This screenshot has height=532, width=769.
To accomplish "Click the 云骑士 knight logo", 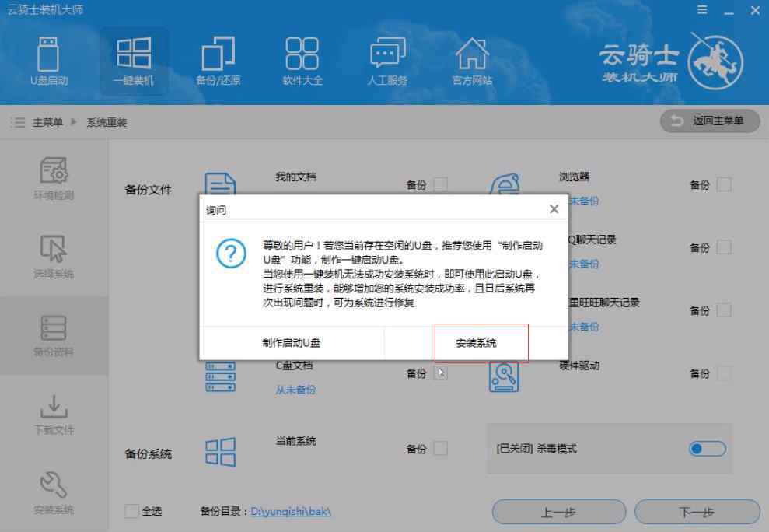I will click(715, 62).
